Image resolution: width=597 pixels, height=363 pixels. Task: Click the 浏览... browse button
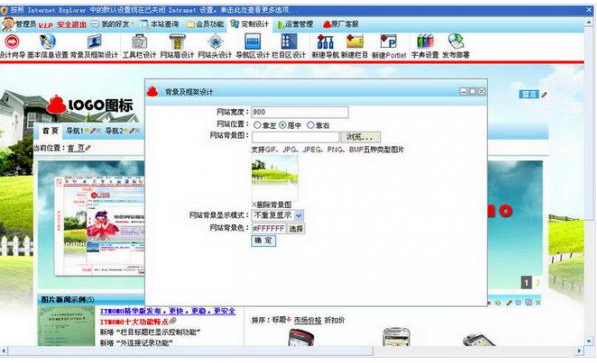[360, 137]
